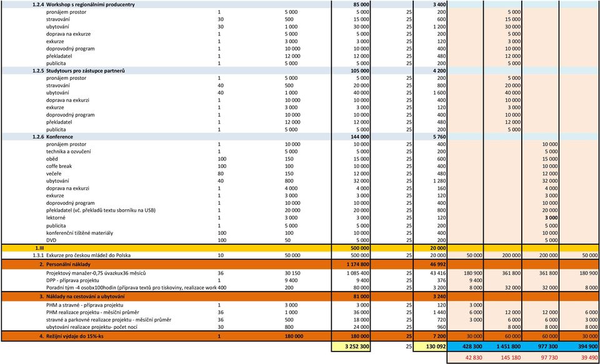Click the 81 000 total cell
This screenshot has height=364, width=600.
click(361, 297)
